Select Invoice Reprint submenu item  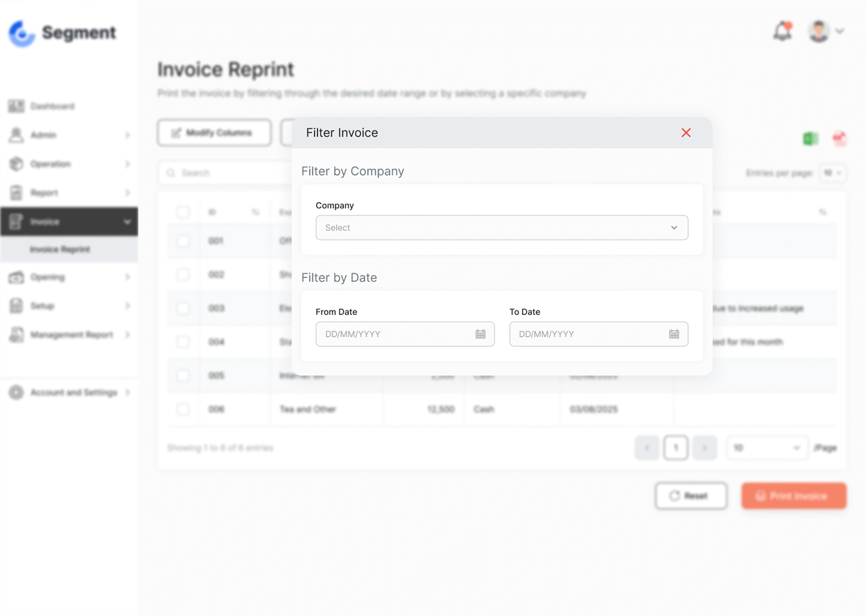click(60, 250)
